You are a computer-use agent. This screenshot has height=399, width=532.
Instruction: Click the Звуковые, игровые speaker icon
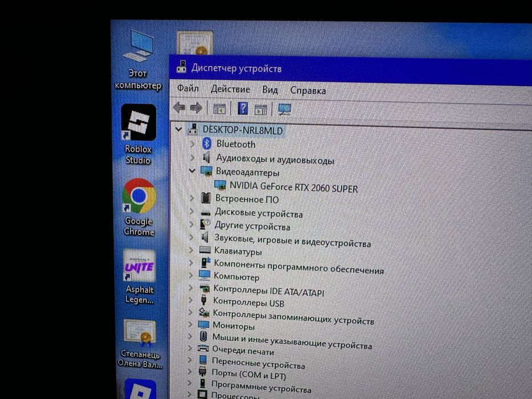(x=205, y=237)
